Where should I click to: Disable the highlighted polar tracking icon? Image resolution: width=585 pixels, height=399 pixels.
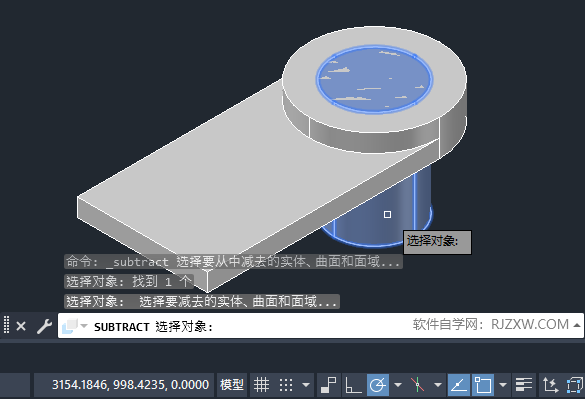(378, 384)
